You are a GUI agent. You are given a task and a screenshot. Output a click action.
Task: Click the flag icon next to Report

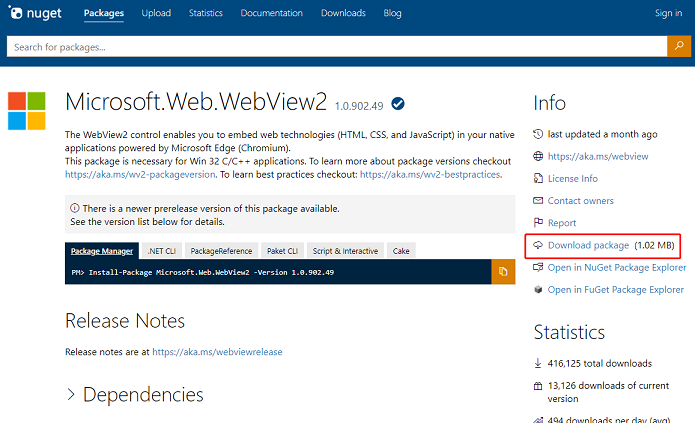click(538, 223)
